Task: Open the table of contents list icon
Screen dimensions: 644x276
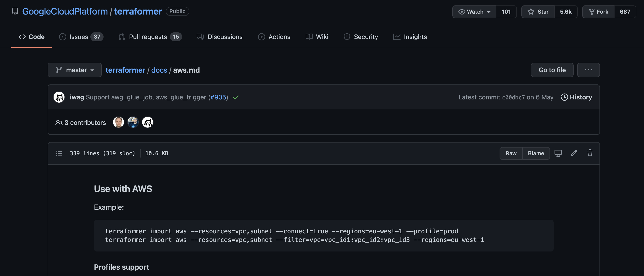Action: coord(59,153)
